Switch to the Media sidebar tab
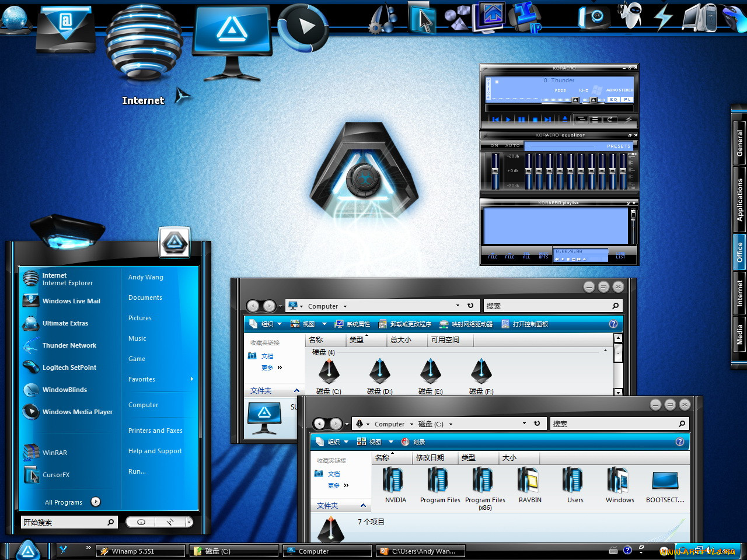This screenshot has width=747, height=560. click(x=739, y=335)
